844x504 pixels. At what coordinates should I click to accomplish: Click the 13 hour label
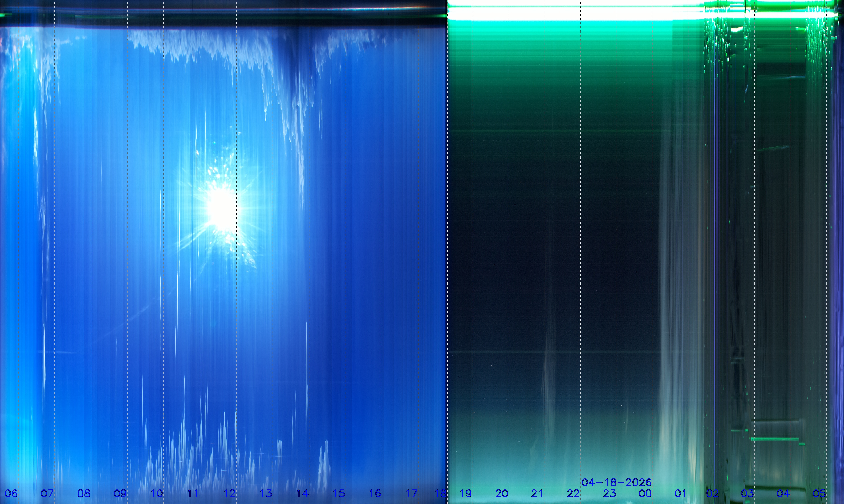pyautogui.click(x=266, y=493)
